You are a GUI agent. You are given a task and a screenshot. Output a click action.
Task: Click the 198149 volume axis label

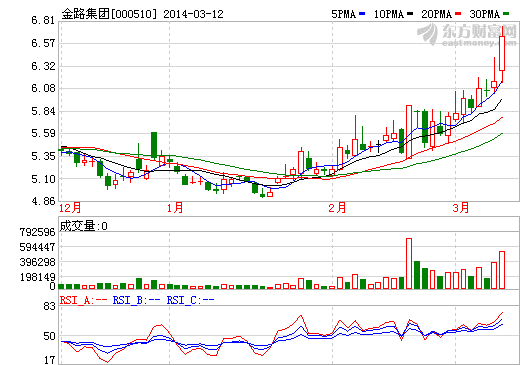tap(37, 277)
